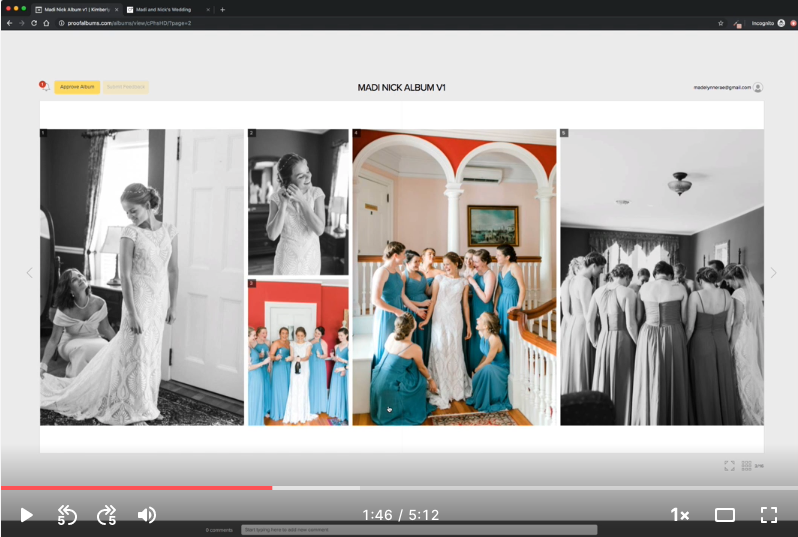Image resolution: width=798 pixels, height=537 pixels.
Task: Open the user account avatar menu
Action: click(x=758, y=88)
